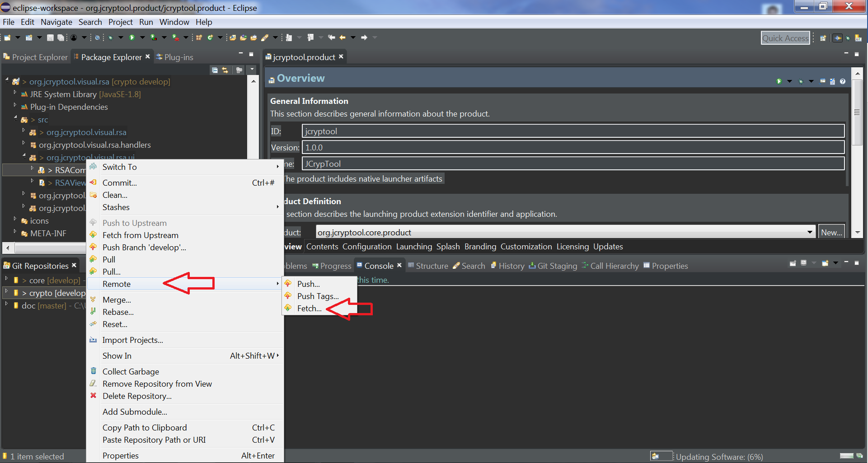Image resolution: width=868 pixels, height=463 pixels.
Task: Click the Open Type icon
Action: 233,37
